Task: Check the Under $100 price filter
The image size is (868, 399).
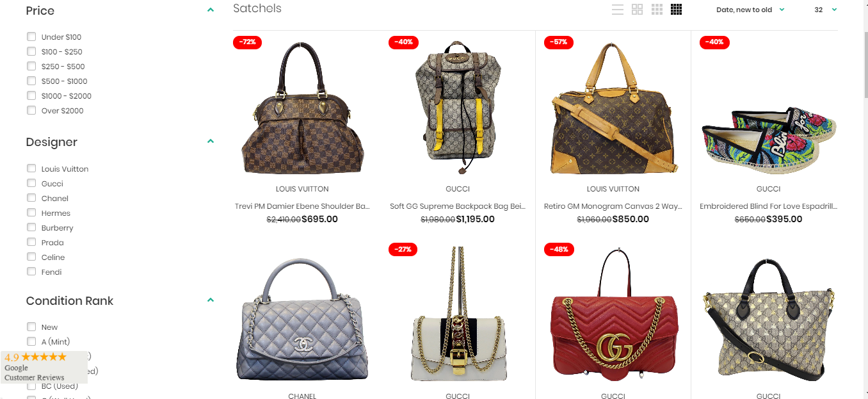Action: 31,37
